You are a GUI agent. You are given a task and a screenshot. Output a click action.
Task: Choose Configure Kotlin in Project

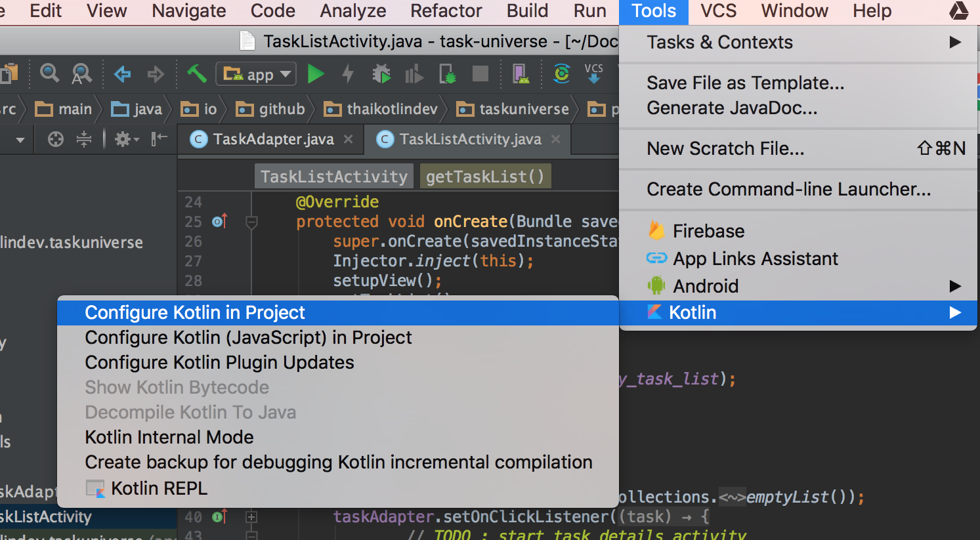coord(194,312)
